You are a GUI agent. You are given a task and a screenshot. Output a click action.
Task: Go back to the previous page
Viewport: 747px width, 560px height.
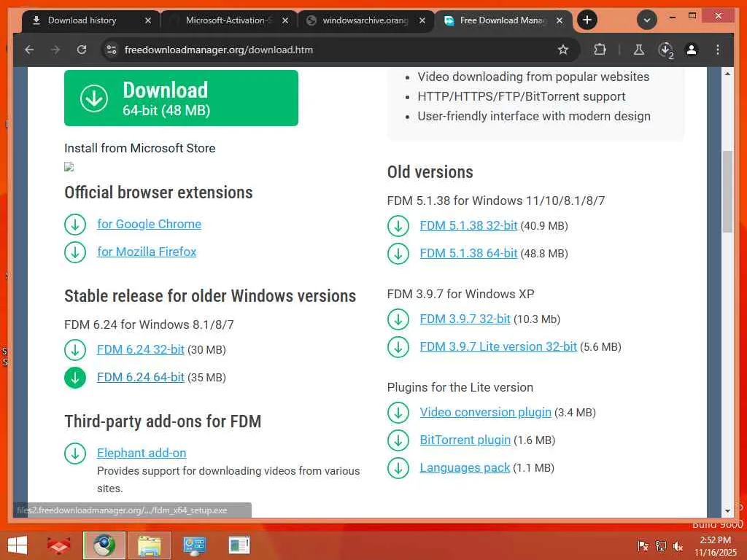pos(29,50)
